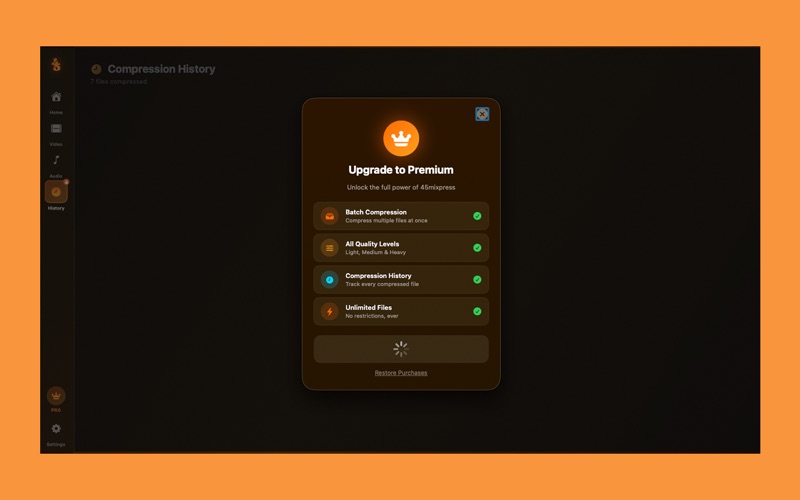Viewport: 800px width, 500px height.
Task: Click the "Track every compressed file" text
Action: pos(382,284)
